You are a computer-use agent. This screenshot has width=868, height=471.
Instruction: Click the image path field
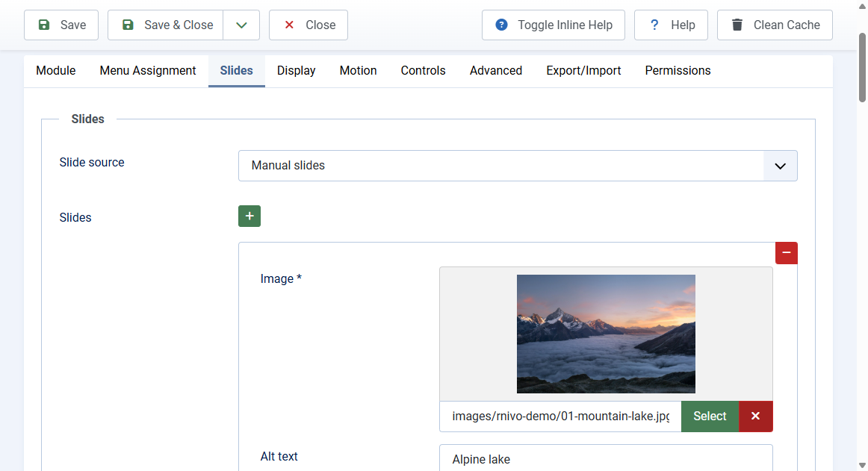click(560, 417)
